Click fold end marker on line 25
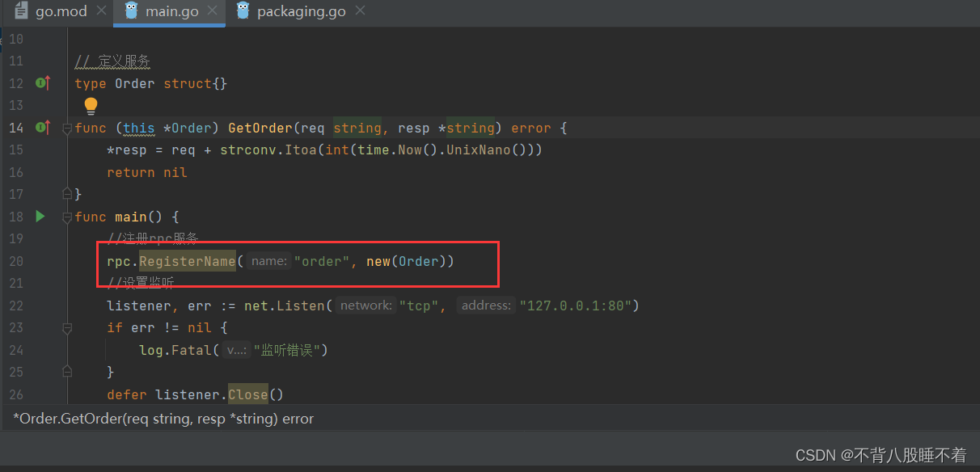Screen dimensions: 980x472 click(x=67, y=372)
